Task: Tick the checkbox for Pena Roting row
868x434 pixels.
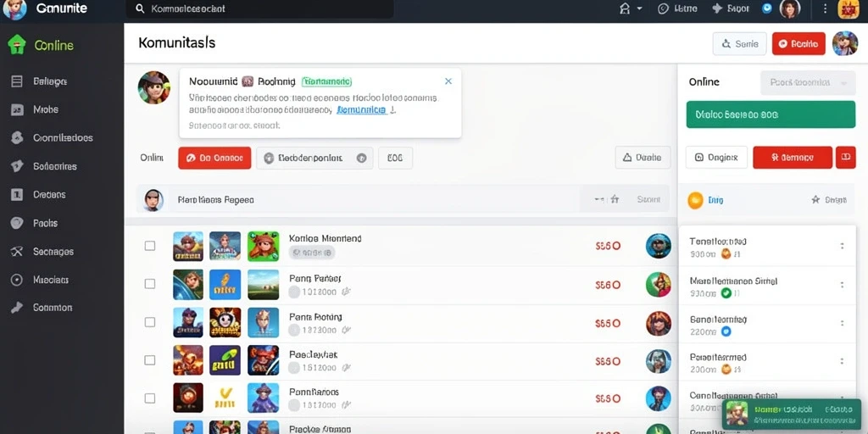Action: tap(150, 321)
